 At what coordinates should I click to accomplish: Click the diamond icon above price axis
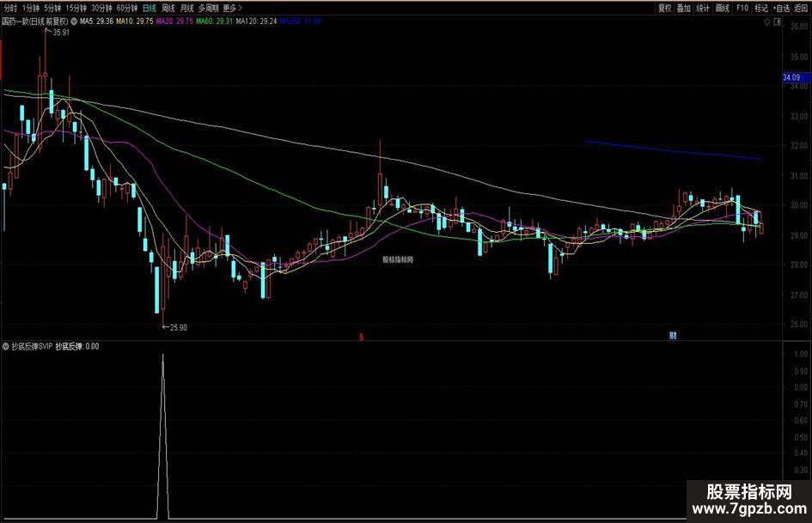767,21
